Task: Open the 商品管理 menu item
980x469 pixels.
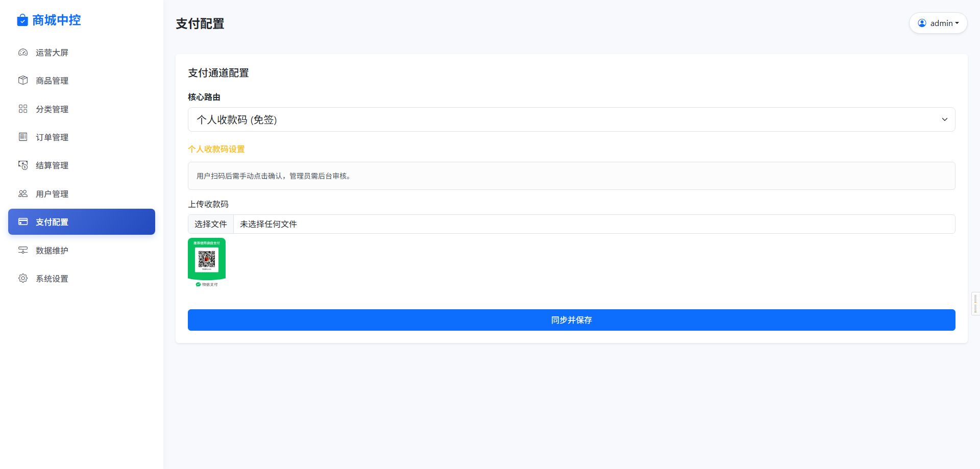Action: (x=82, y=81)
